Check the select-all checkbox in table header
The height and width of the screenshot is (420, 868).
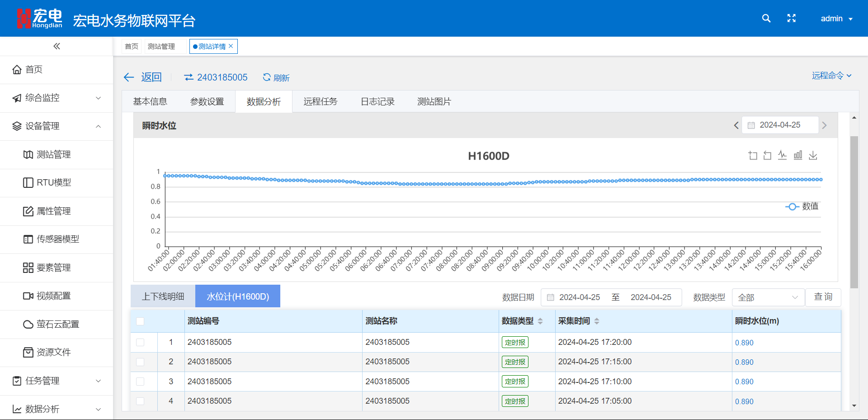(140, 321)
